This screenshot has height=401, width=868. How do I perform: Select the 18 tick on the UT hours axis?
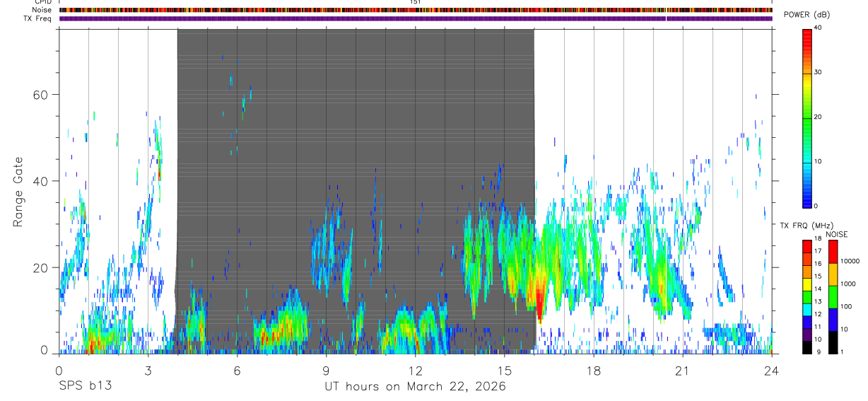point(594,370)
